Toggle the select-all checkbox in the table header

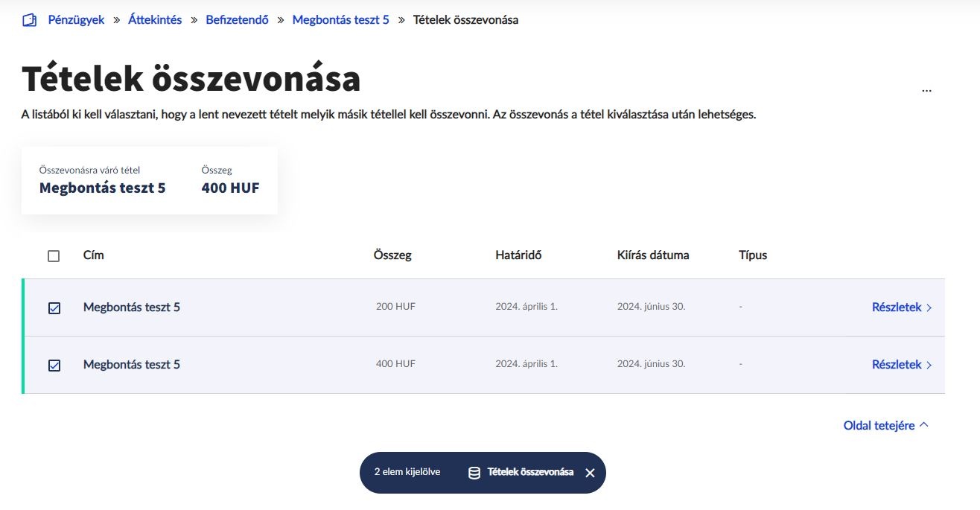pos(53,255)
